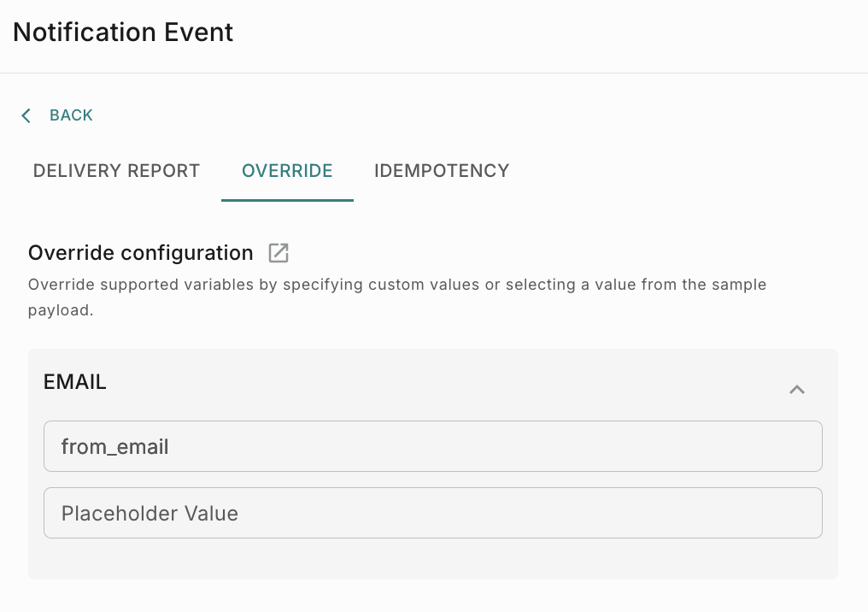Click the external link icon beside Override configuration
The image size is (868, 612).
(x=278, y=252)
